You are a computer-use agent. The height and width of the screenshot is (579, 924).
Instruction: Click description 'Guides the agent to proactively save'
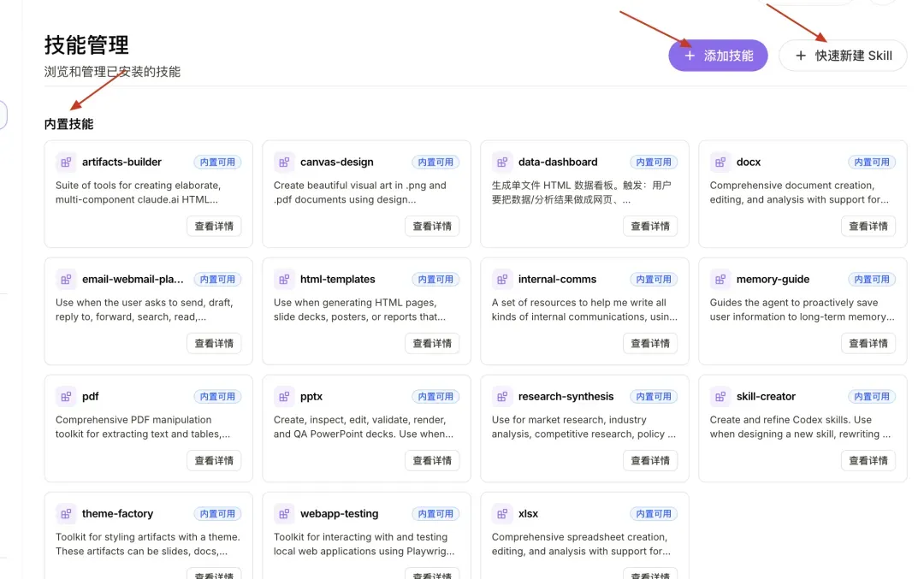pos(802,310)
